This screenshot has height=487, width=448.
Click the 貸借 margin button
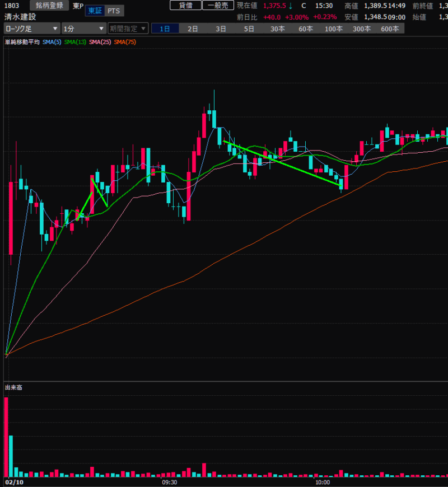[185, 6]
